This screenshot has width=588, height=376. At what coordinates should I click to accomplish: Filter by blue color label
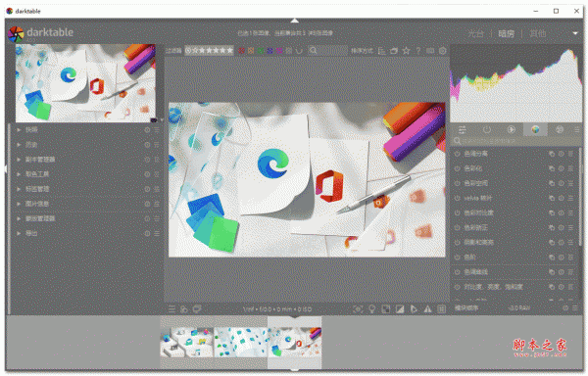269,51
